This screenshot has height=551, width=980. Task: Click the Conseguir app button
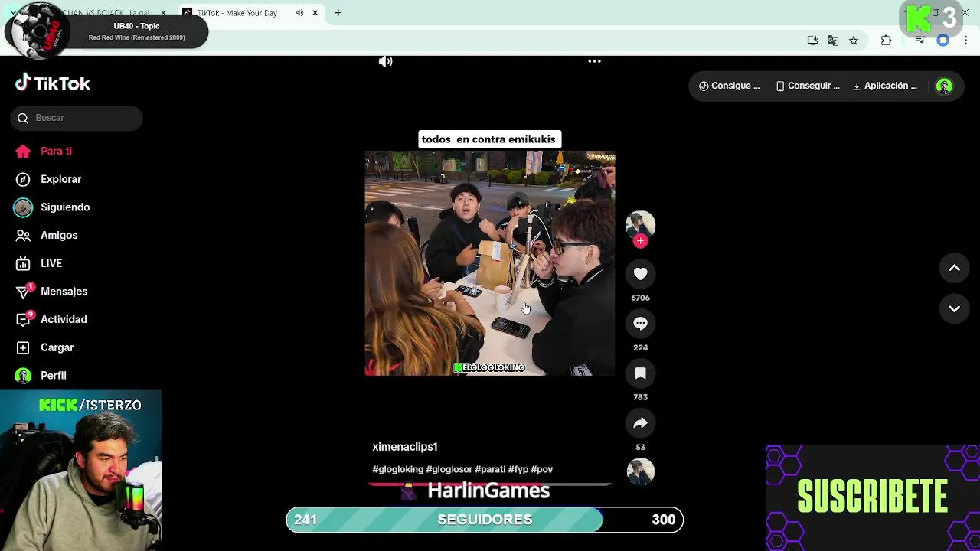(808, 86)
